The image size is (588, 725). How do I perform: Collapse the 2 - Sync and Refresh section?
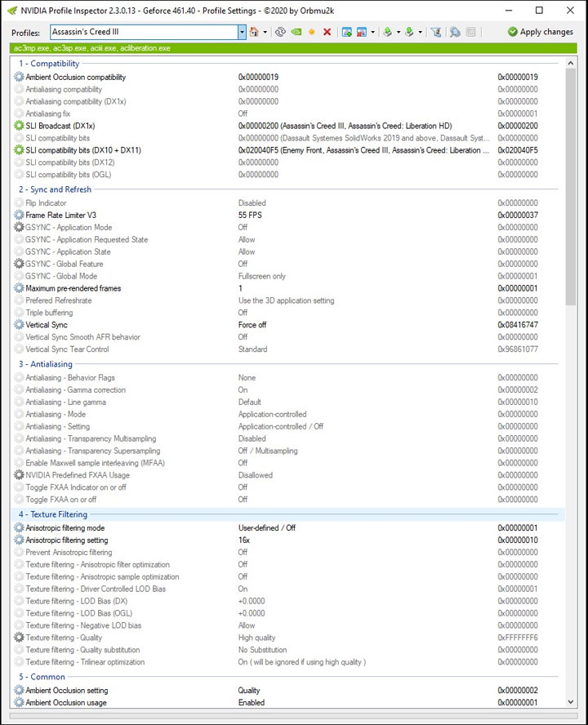click(x=55, y=189)
